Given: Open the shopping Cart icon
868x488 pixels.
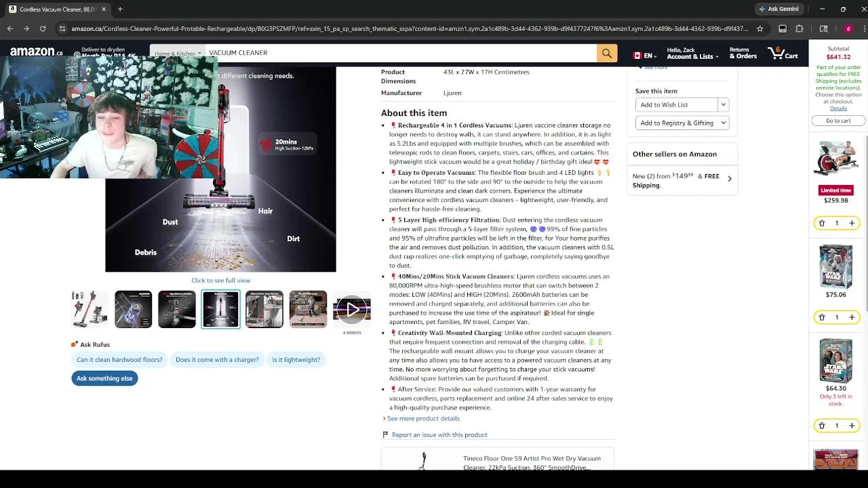Looking at the screenshot, I should (x=783, y=53).
